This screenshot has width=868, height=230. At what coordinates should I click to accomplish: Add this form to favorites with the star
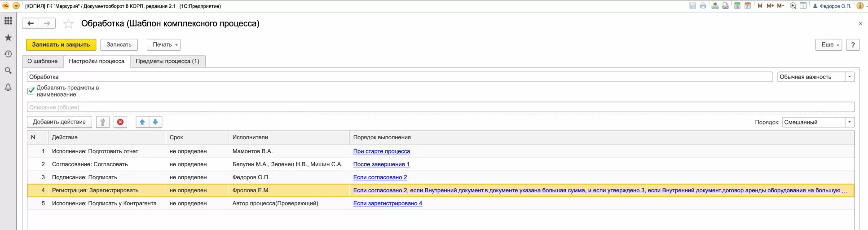coord(68,24)
